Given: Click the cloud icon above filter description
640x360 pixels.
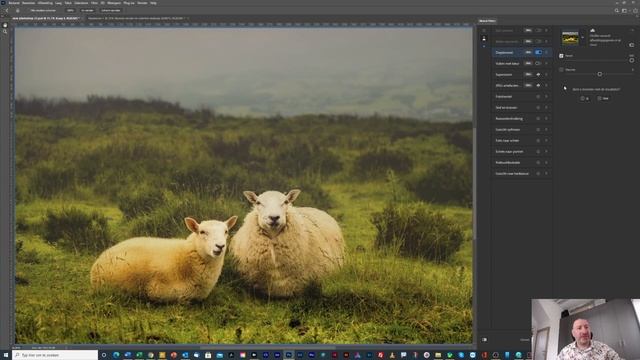Looking at the screenshot, I should [593, 31].
